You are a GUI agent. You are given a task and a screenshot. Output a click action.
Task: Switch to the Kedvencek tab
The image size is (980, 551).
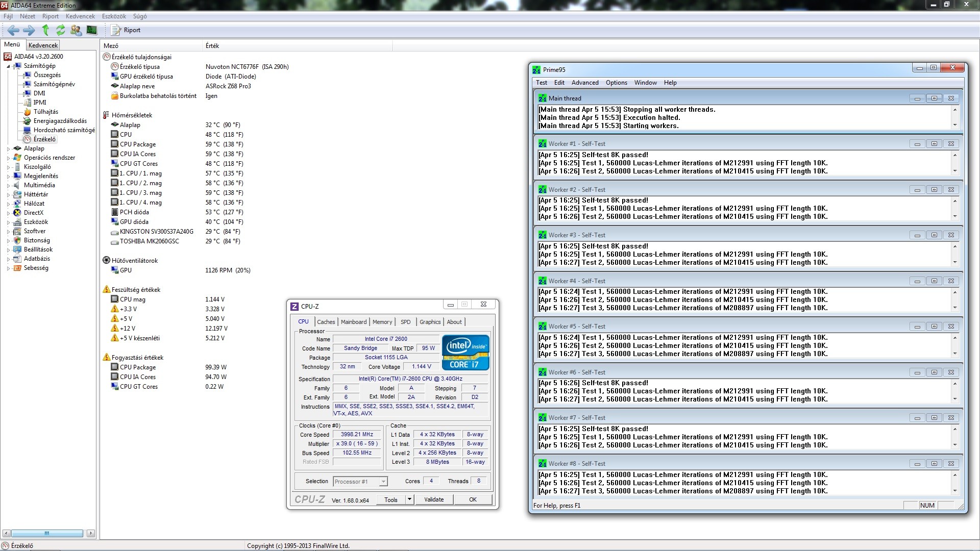pyautogui.click(x=43, y=45)
